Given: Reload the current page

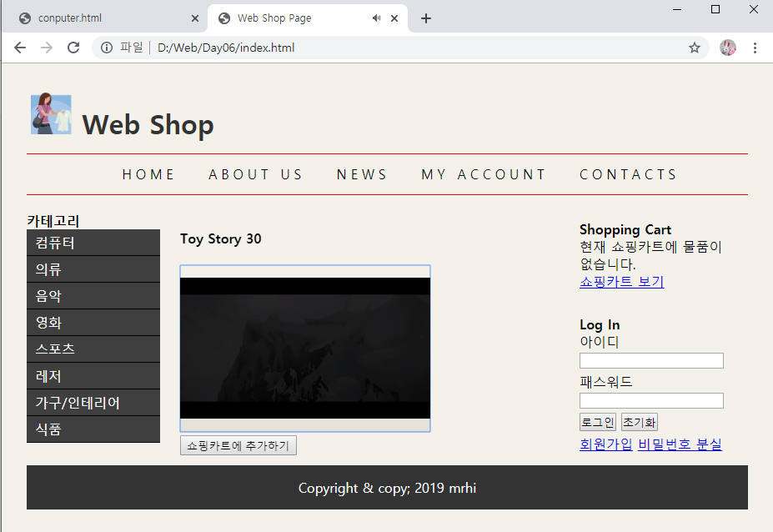Looking at the screenshot, I should 73,48.
